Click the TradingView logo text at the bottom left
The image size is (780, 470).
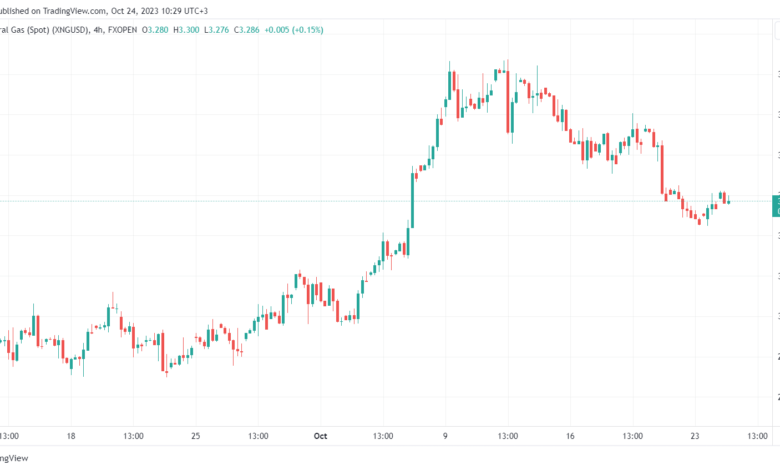point(14,458)
